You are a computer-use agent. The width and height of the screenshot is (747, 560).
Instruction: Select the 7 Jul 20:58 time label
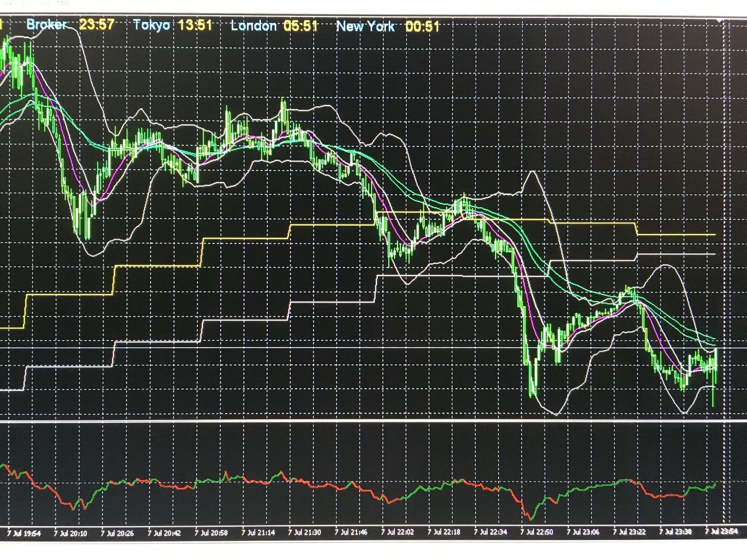click(x=211, y=533)
